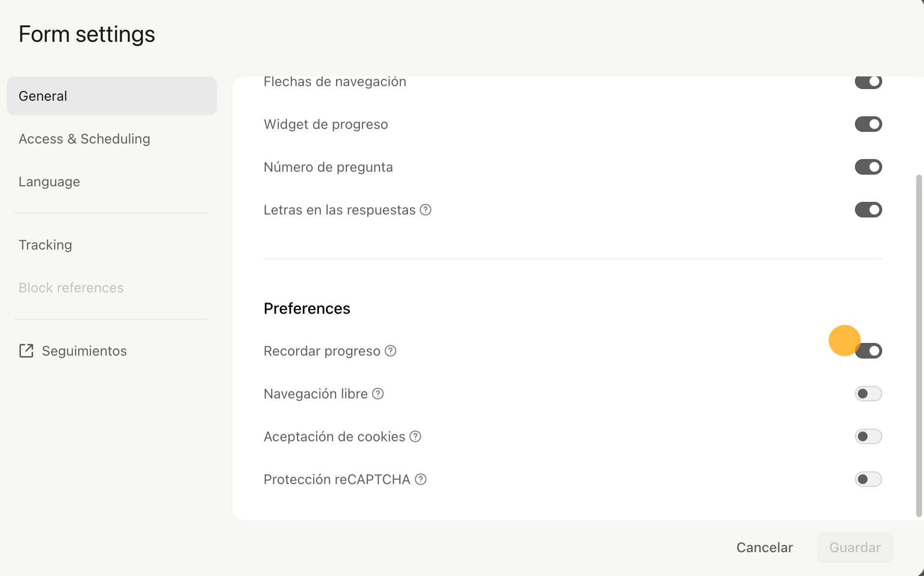
Task: Select the General settings tab
Action: click(111, 96)
